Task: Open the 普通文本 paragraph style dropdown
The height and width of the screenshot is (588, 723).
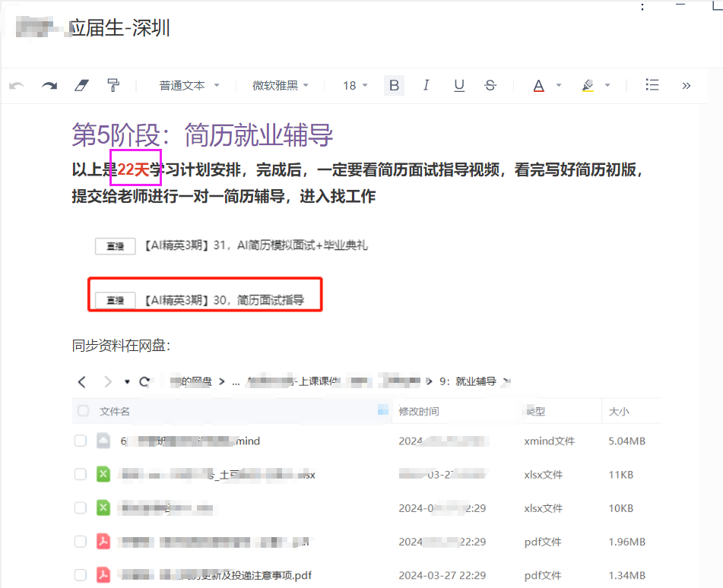Action: [x=189, y=86]
